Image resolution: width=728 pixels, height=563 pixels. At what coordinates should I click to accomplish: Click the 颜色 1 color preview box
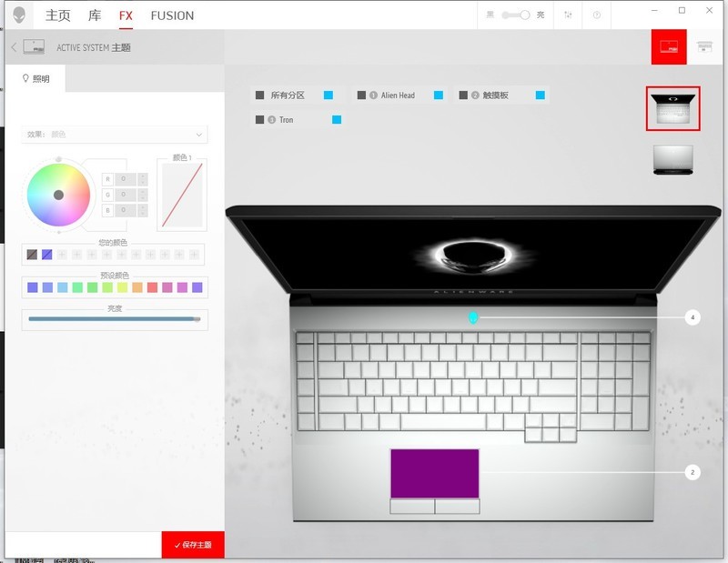click(182, 195)
